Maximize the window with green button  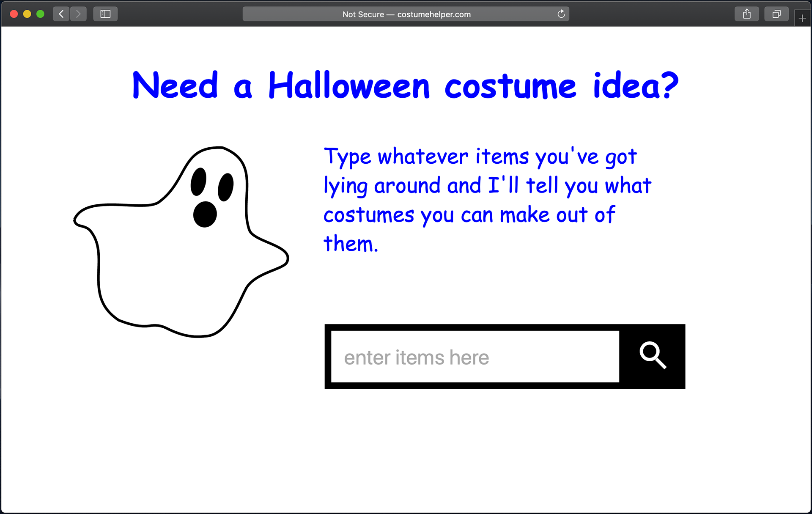pos(41,14)
